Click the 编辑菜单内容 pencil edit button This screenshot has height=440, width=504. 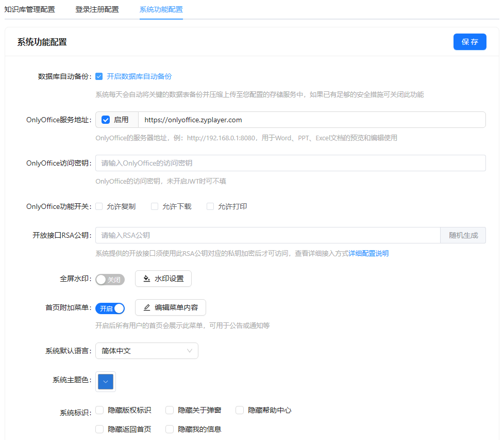[170, 307]
